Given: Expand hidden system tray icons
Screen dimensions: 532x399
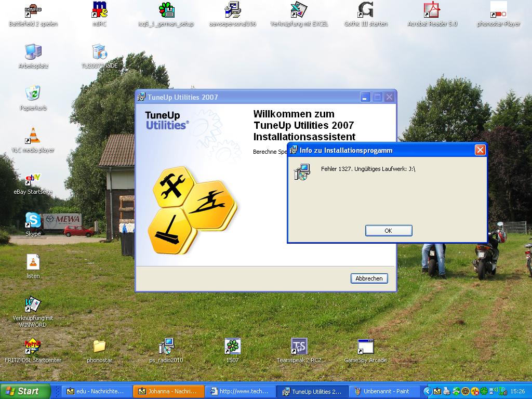Looking at the screenshot, I should (x=428, y=392).
